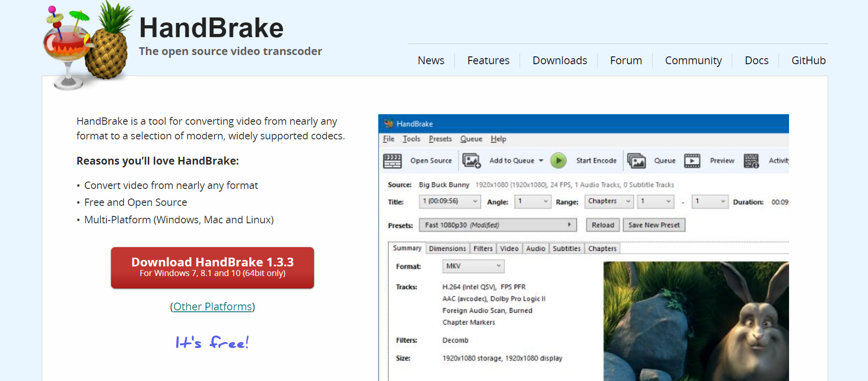This screenshot has width=868, height=381.
Task: Click the "H.264 (Intel QSV), FPS PFR" track text
Action: 484,287
